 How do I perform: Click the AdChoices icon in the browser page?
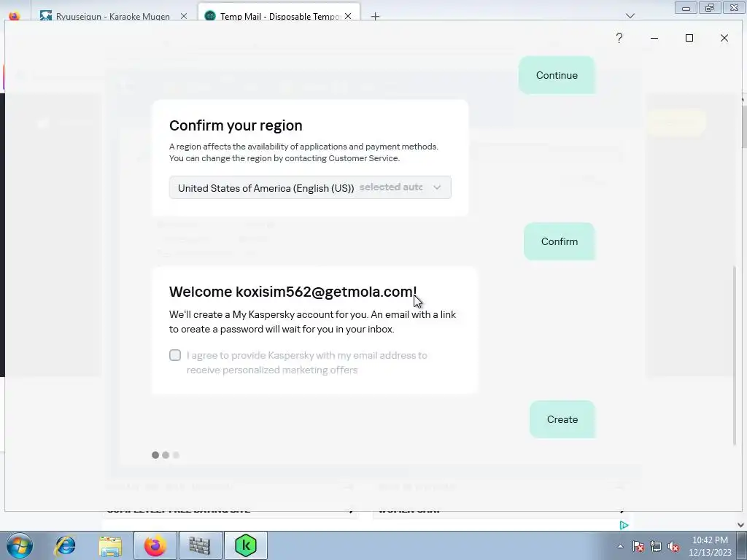(624, 525)
